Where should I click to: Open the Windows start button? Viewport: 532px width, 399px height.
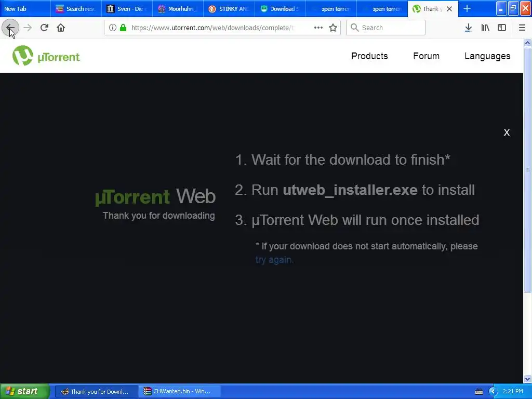[24, 391]
